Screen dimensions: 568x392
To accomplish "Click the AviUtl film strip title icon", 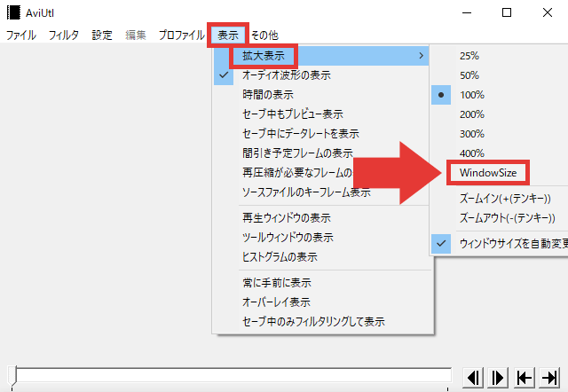I will (x=14, y=12).
